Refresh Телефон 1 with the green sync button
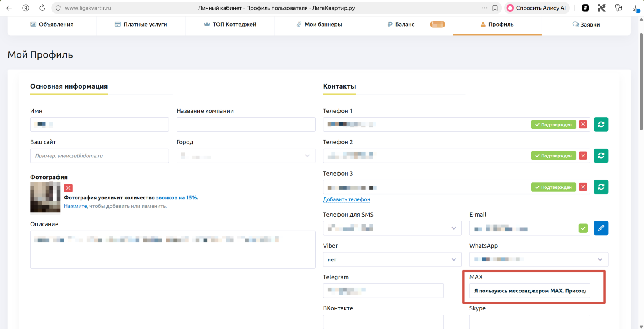The image size is (644, 329). pos(601,124)
